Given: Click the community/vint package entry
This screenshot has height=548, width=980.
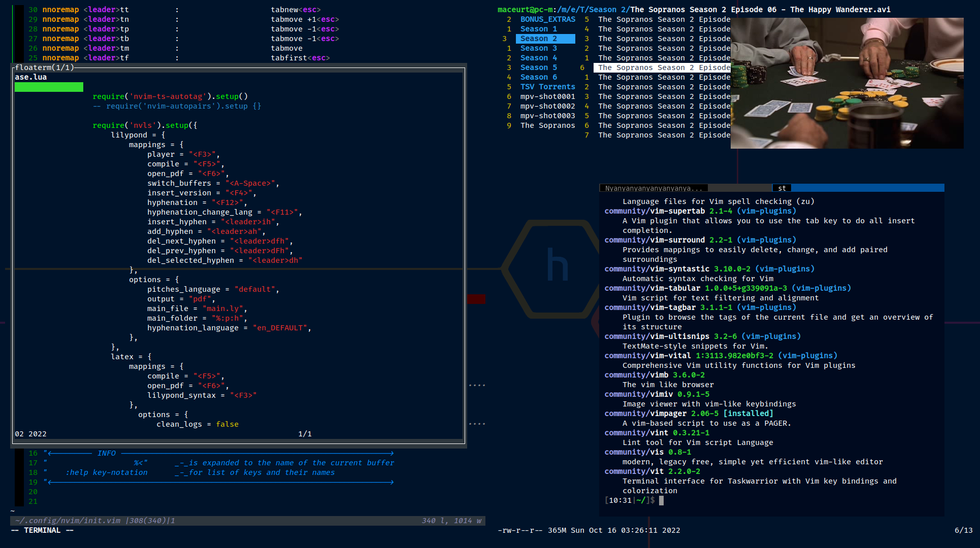Looking at the screenshot, I should click(x=657, y=433).
